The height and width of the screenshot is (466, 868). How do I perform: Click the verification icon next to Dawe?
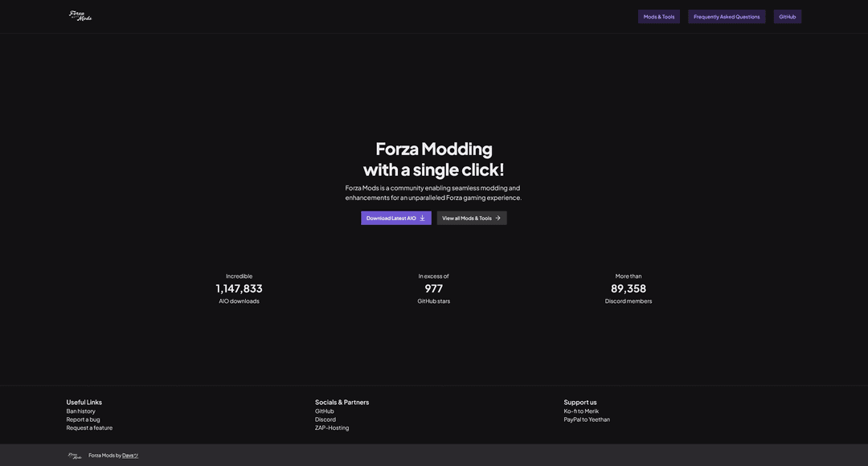pos(135,453)
